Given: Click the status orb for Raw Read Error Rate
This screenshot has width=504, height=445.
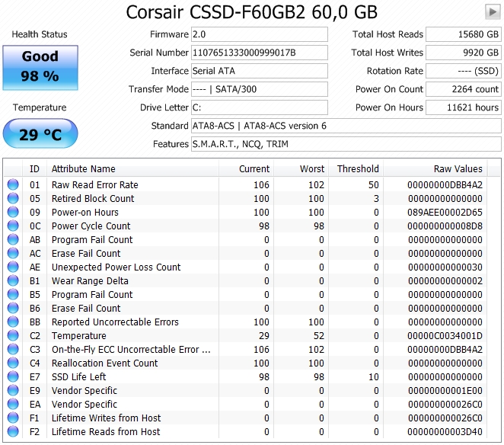Looking at the screenshot, I should [x=13, y=184].
